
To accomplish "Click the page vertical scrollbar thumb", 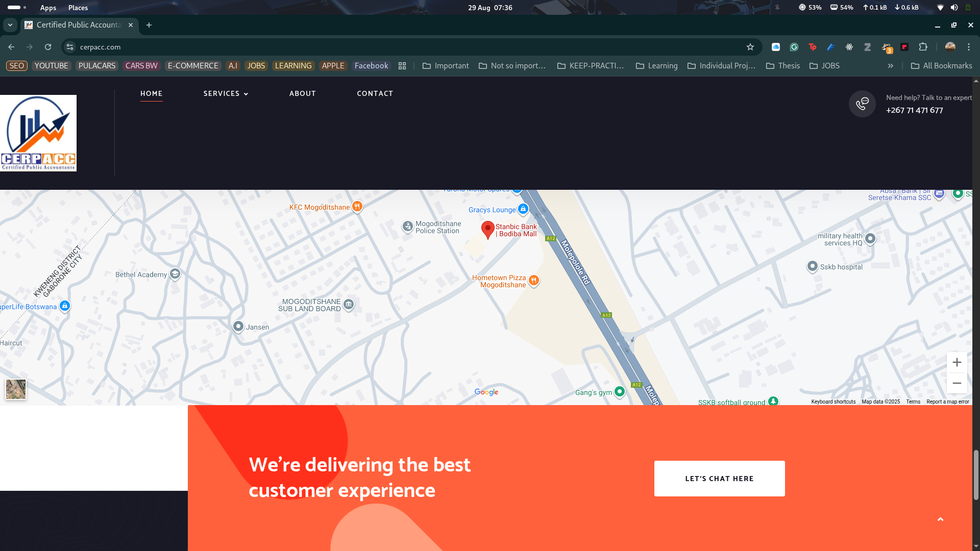I will click(976, 474).
